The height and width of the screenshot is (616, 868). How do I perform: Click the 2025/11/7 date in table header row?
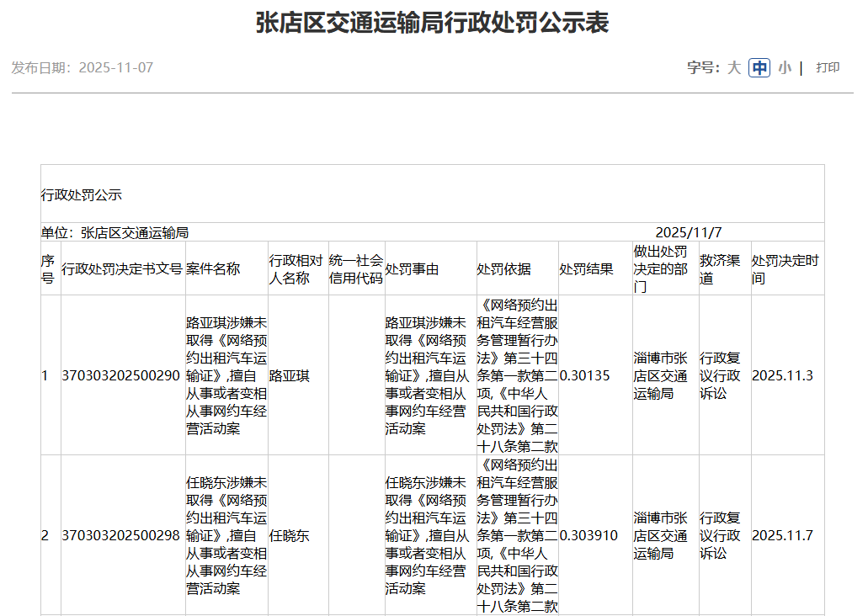pyautogui.click(x=688, y=232)
